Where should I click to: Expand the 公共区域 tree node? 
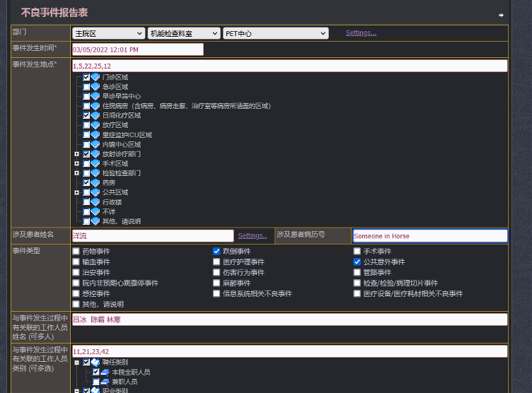click(x=76, y=192)
